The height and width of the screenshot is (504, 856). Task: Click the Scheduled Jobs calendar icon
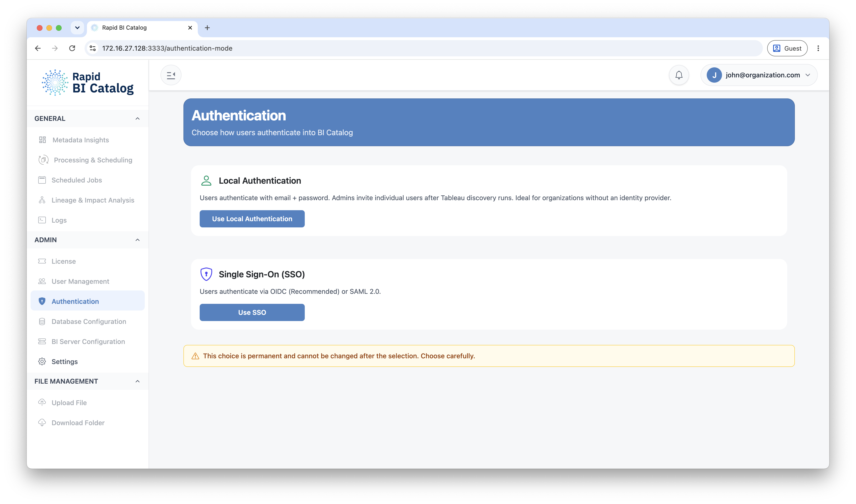[x=42, y=180]
